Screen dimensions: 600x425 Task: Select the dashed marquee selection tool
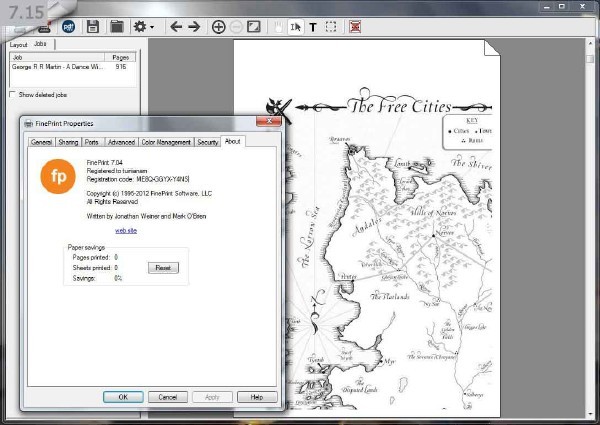pos(331,27)
